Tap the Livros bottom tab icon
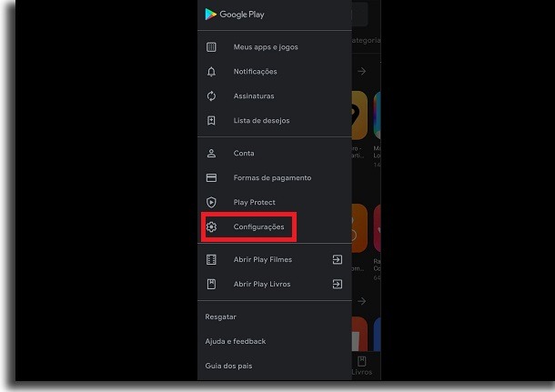555x392 pixels. point(362,361)
